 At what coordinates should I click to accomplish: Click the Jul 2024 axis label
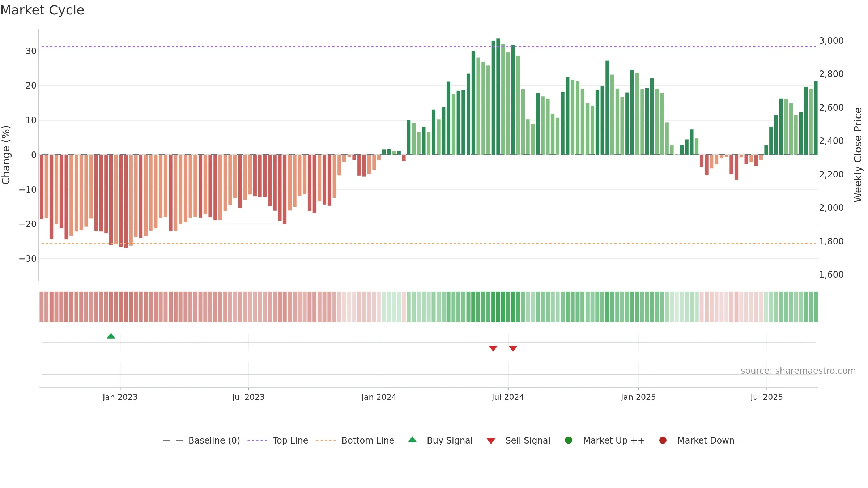(x=508, y=397)
